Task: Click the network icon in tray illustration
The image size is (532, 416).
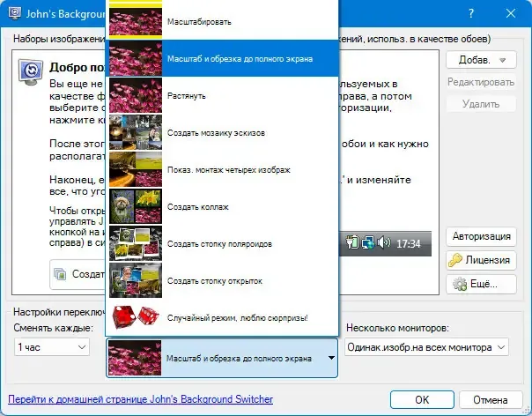Action: tap(368, 243)
